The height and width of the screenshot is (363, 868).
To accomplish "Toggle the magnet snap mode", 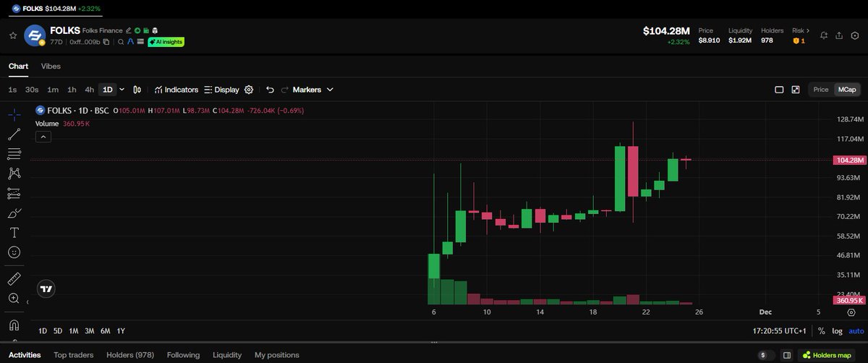I will [x=14, y=325].
